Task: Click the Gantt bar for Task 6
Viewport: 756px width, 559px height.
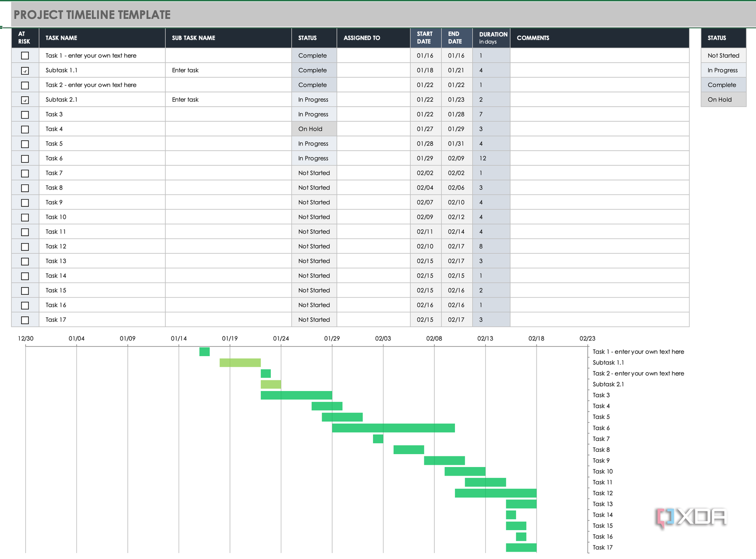Action: tap(393, 428)
